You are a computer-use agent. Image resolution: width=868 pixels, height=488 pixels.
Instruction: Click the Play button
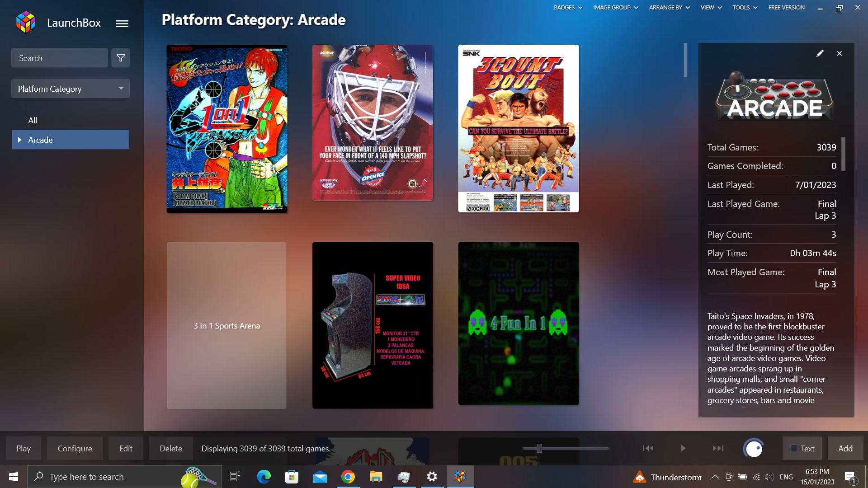click(24, 448)
